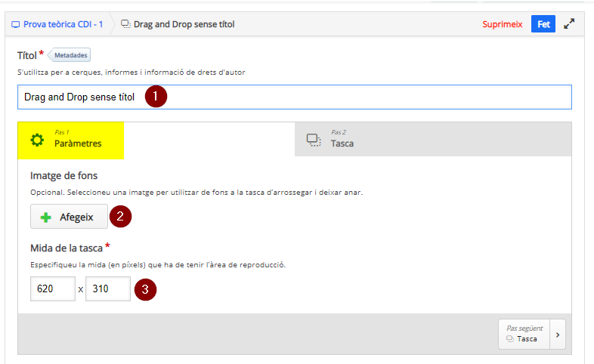594x364 pixels.
Task: Click the fullscreen expand arrows icon
Action: (x=569, y=24)
